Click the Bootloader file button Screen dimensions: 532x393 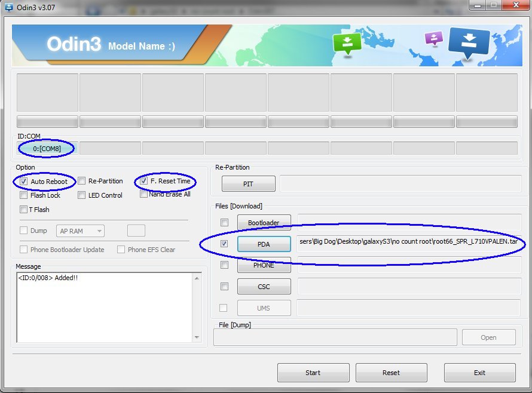point(264,222)
